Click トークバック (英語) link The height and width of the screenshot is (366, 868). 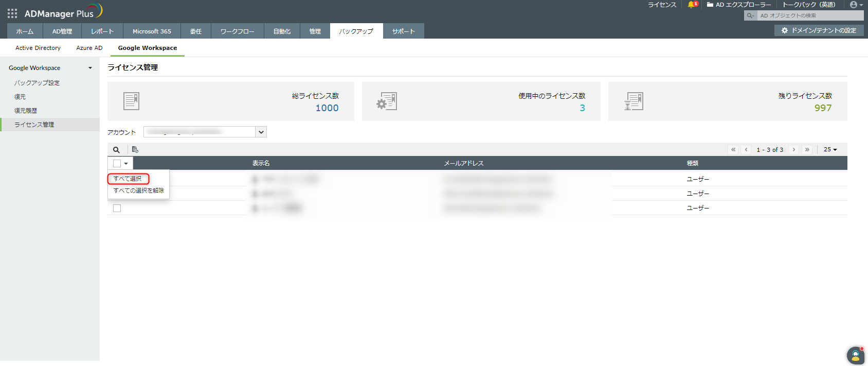click(809, 5)
